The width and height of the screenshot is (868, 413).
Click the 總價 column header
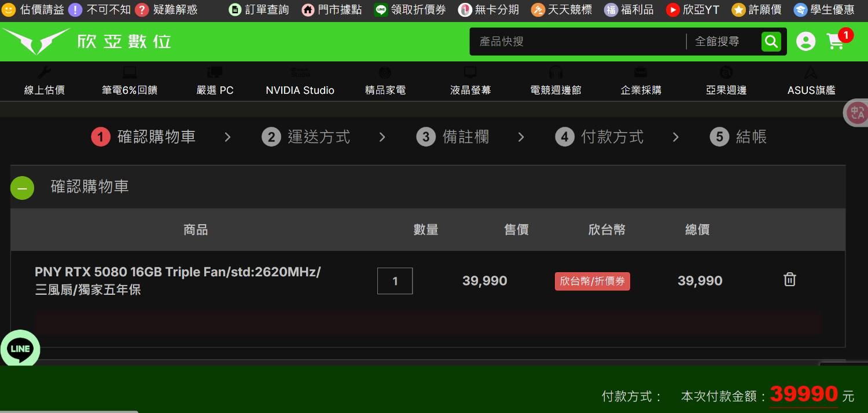click(x=697, y=230)
